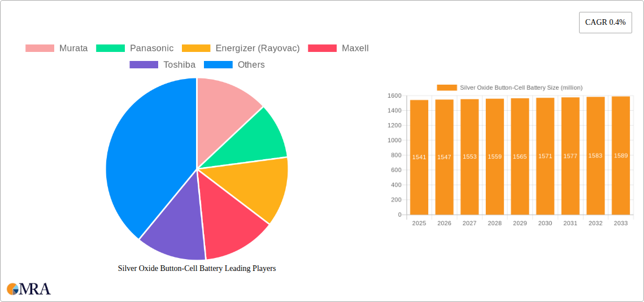Toggle the Energizer (Rayovac) legend label

tap(258, 49)
